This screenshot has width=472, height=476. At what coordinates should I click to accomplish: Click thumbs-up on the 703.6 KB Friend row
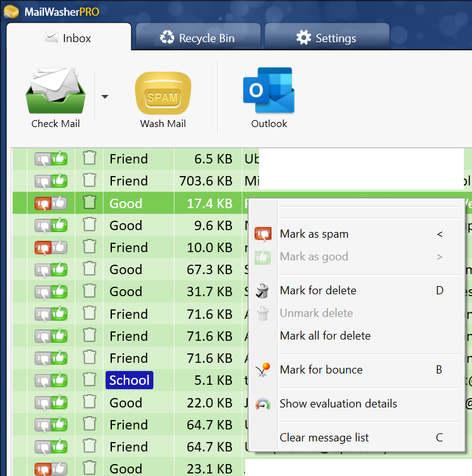[x=59, y=180]
